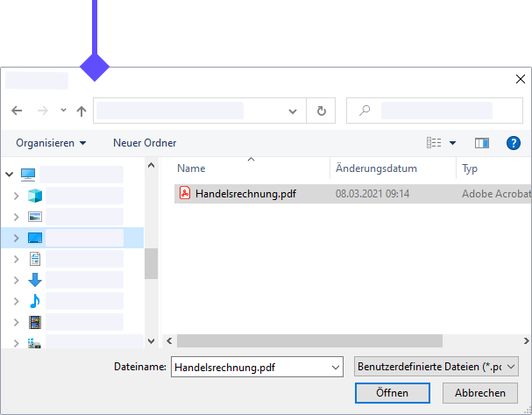Refresh the current folder location
Viewport: 532px width, 415px height.
[322, 111]
